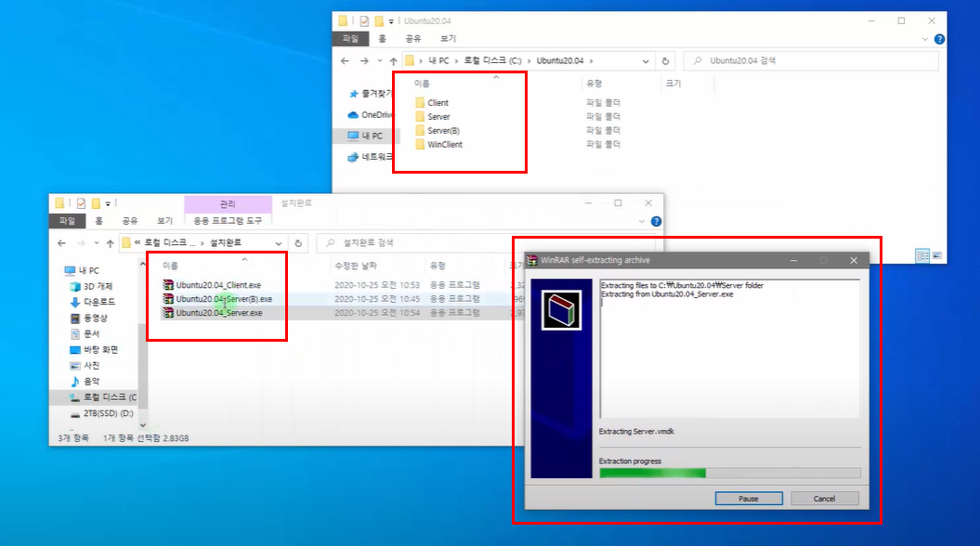The width and height of the screenshot is (980, 546).
Task: Go up one level in Ubuntu20.04 window
Action: point(393,60)
